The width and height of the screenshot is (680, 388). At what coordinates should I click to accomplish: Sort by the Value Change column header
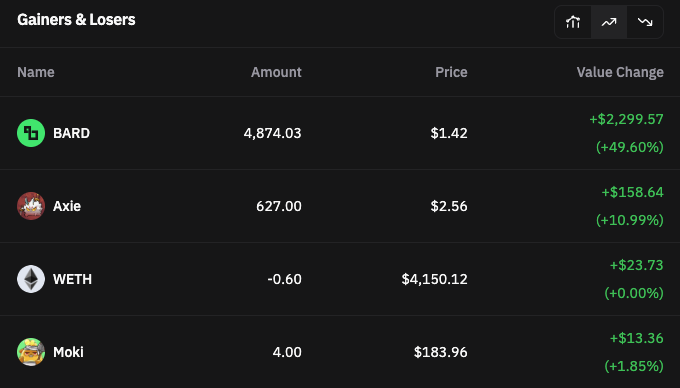point(620,72)
